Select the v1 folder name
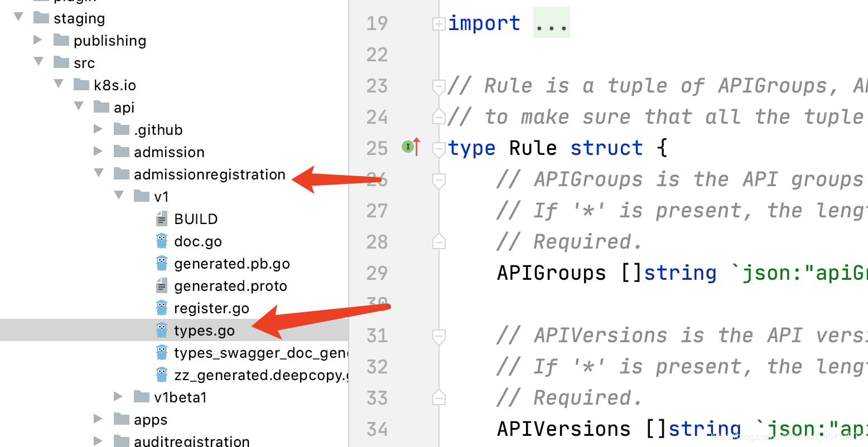The image size is (868, 447). point(161,197)
